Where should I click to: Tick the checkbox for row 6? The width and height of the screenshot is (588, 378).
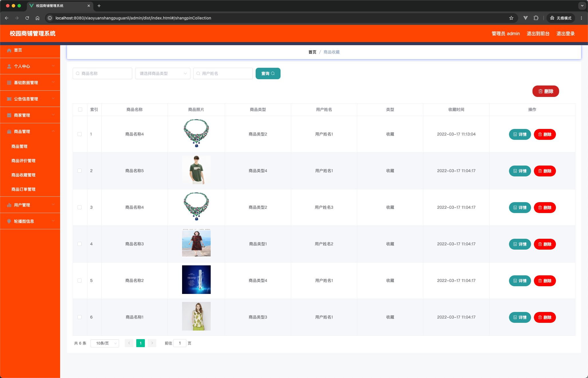pos(80,317)
